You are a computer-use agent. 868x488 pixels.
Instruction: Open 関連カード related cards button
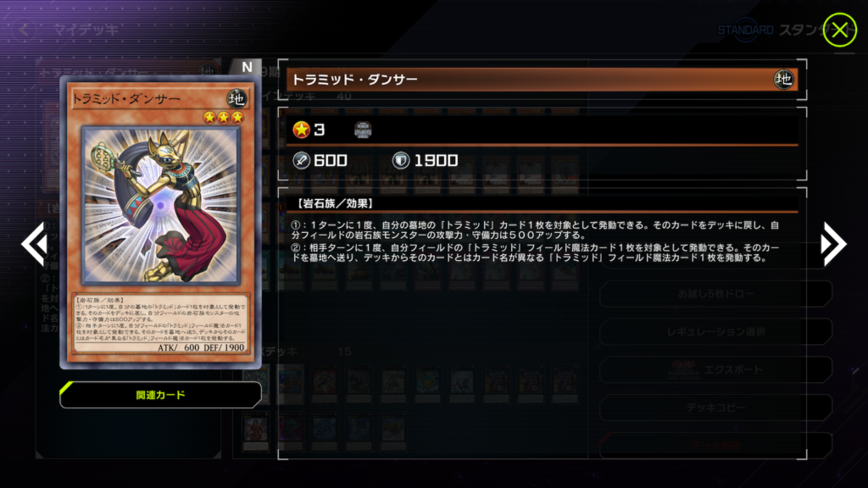tap(160, 395)
